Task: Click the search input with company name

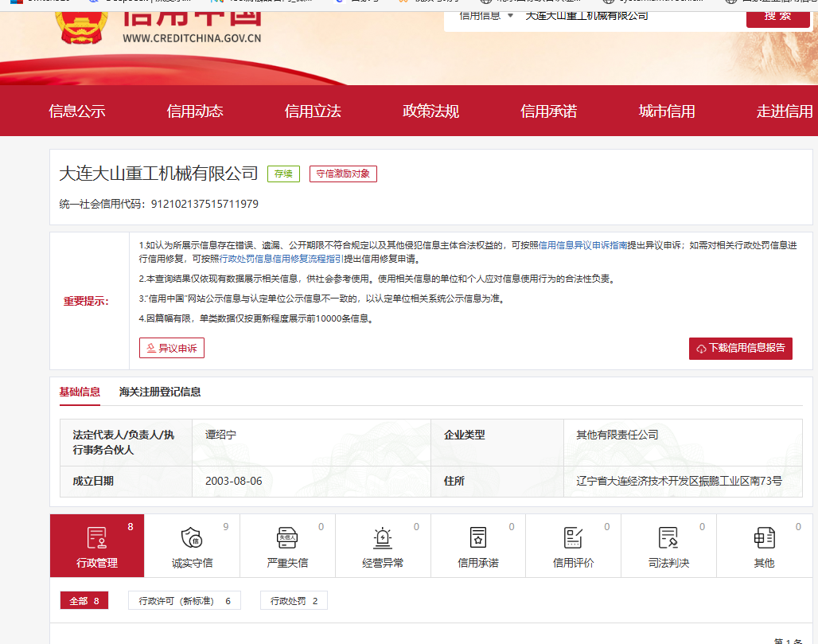Action: 631,17
